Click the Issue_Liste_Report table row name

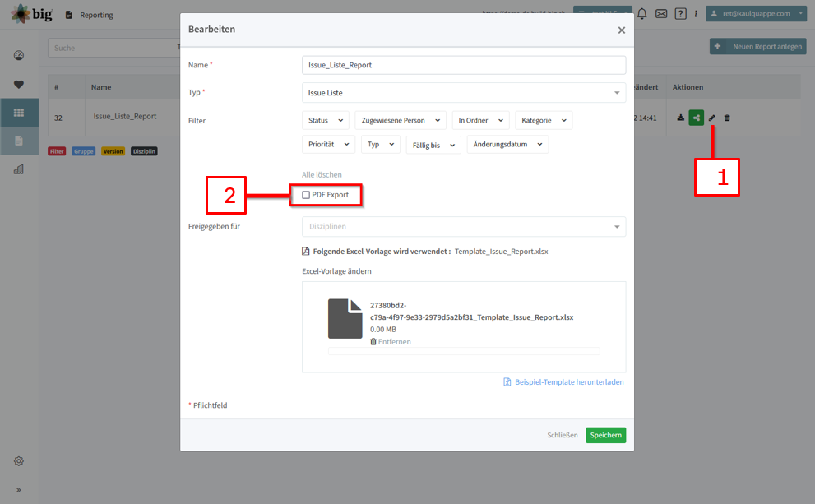tap(125, 117)
